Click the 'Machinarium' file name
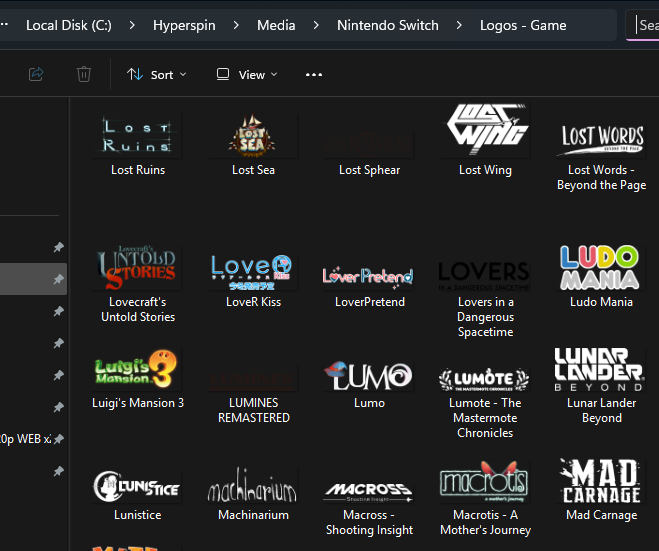The height and width of the screenshot is (551, 659). pyautogui.click(x=253, y=515)
